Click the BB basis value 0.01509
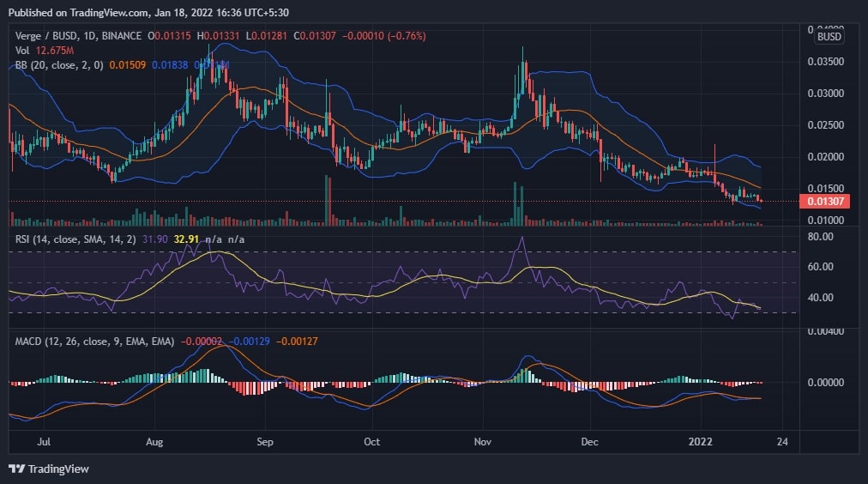Screen dimensions: 868x484 [x=127, y=65]
